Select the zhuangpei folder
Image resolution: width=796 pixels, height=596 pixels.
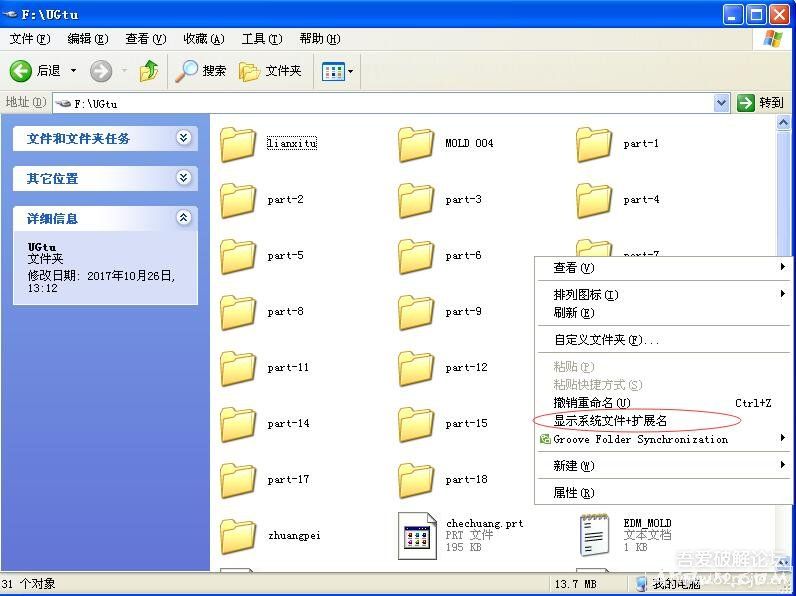click(238, 535)
